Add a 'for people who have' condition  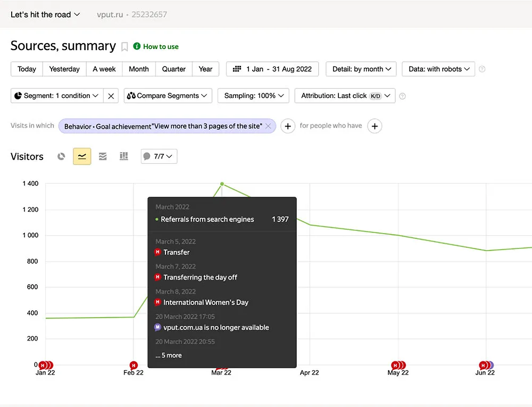point(375,126)
